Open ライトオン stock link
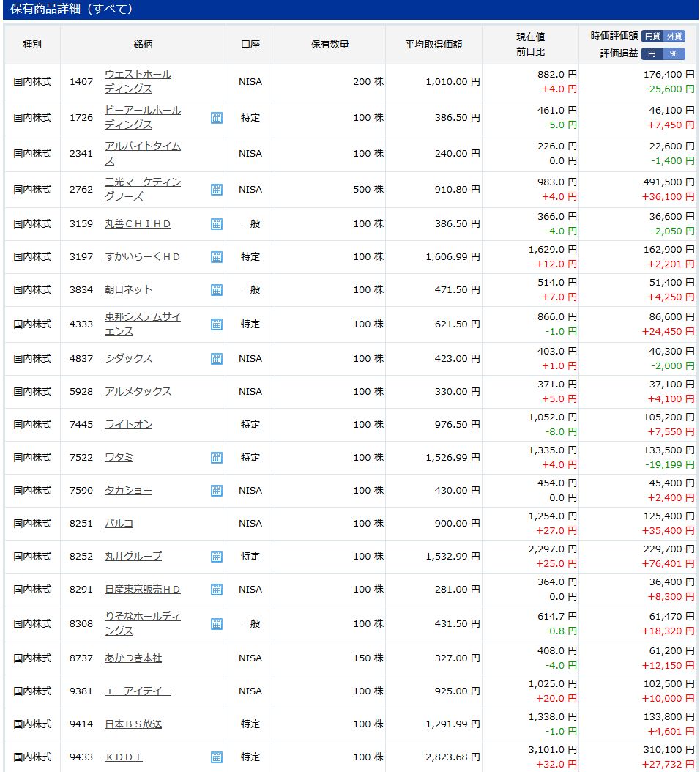Image resolution: width=700 pixels, height=772 pixels. 128,425
